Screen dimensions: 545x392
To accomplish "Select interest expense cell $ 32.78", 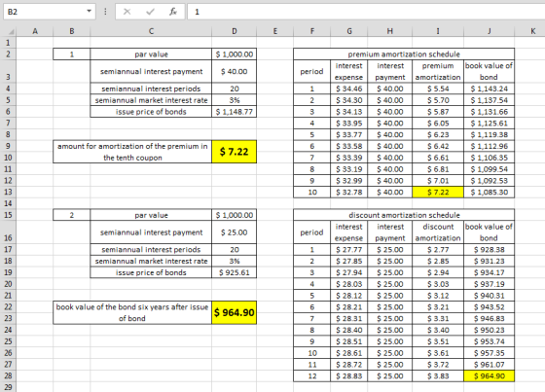I will (x=348, y=193).
